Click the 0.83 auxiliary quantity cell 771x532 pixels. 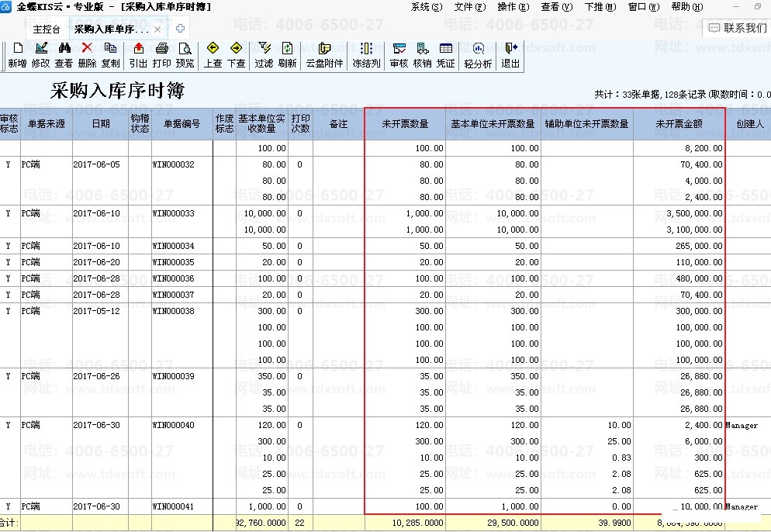coord(621,458)
